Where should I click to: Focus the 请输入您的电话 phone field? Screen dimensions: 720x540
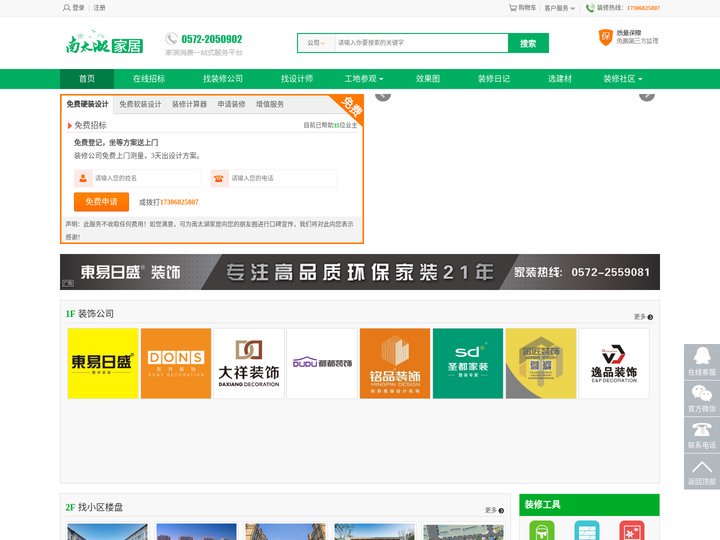(282, 178)
